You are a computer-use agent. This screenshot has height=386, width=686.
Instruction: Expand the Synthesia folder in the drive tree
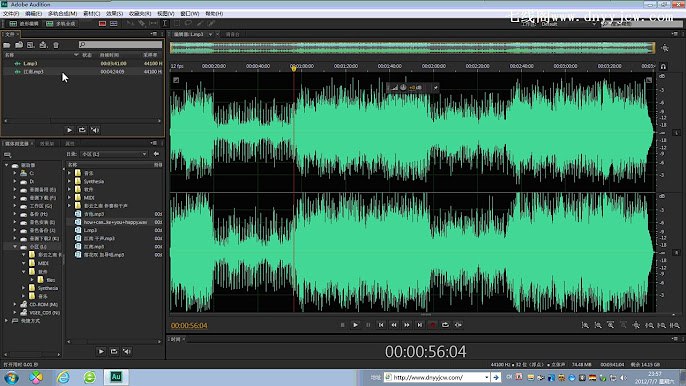coord(24,288)
